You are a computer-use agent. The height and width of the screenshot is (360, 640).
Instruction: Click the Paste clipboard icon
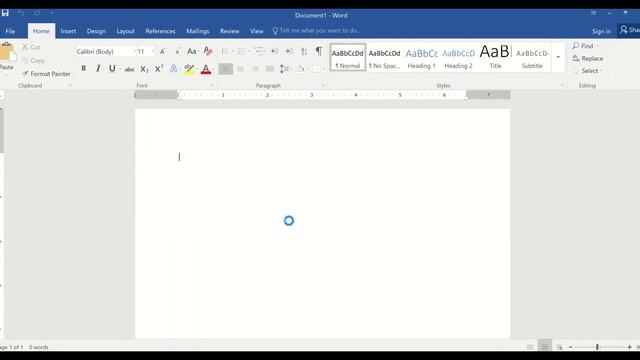point(7,52)
